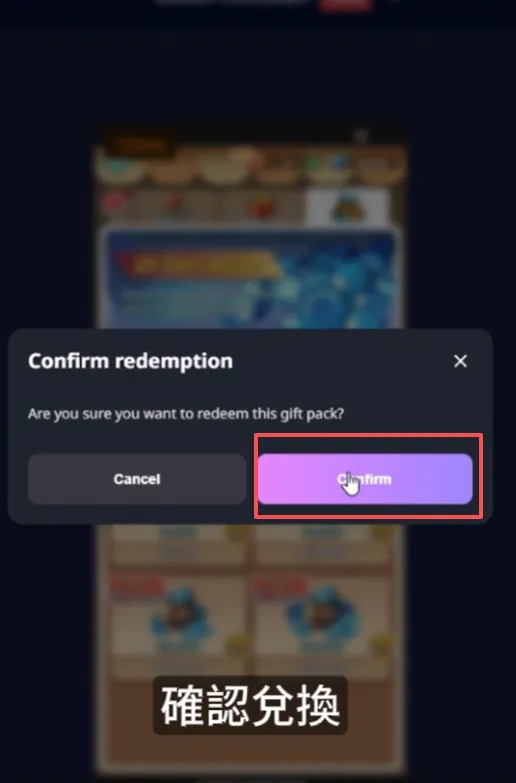516x783 pixels.
Task: Cancel the redemption dialog
Action: click(x=137, y=479)
